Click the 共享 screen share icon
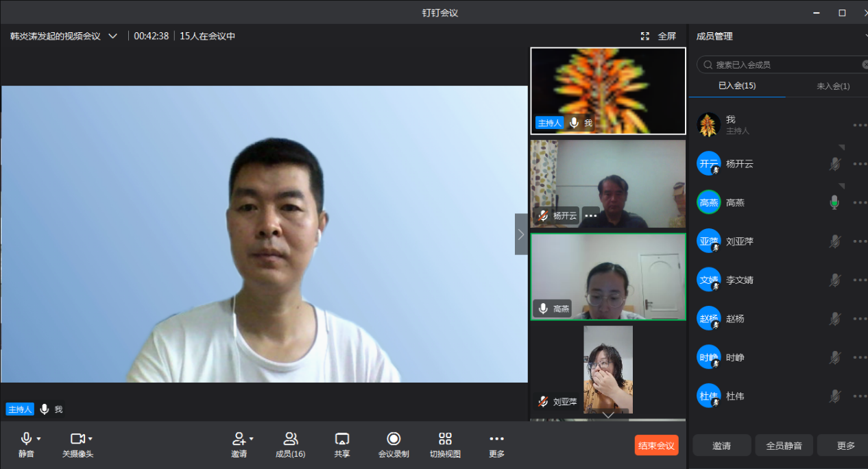 pyautogui.click(x=342, y=439)
